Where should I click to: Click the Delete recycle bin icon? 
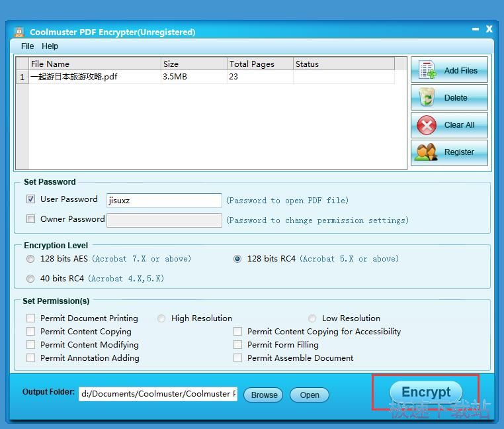coord(427,97)
